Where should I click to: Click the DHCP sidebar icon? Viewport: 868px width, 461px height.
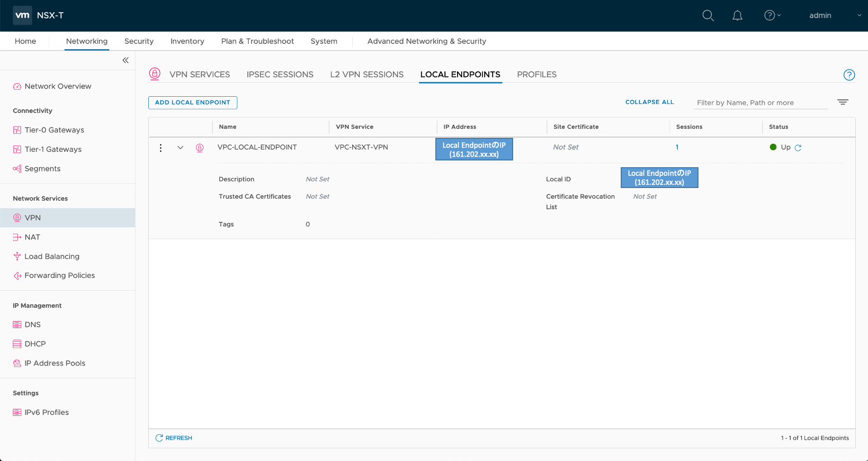[17, 344]
